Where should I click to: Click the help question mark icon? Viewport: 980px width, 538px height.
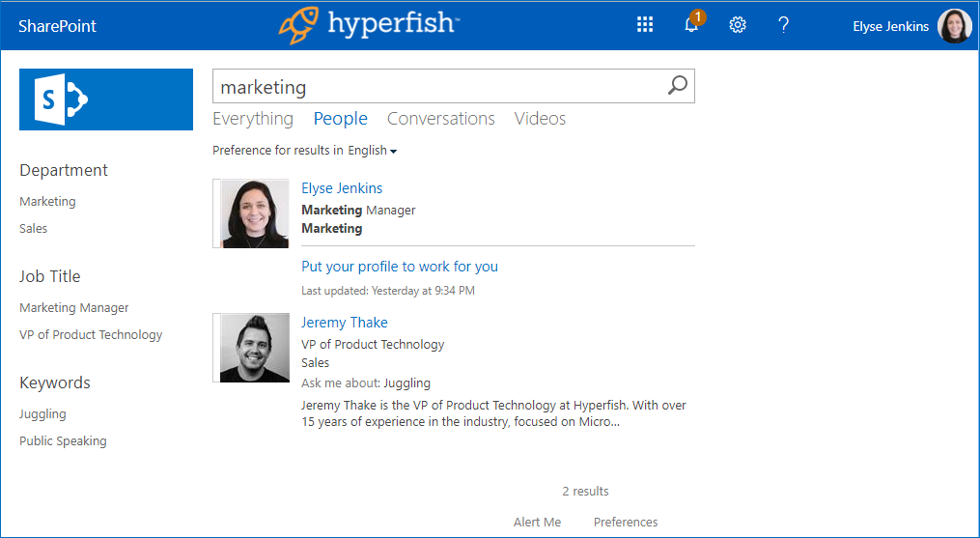[x=783, y=25]
